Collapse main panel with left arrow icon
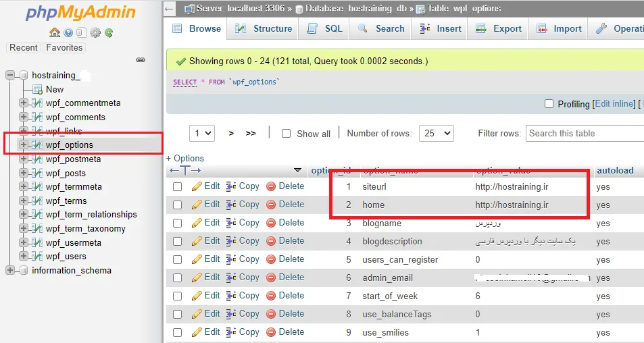The image size is (644, 343). pyautogui.click(x=169, y=9)
